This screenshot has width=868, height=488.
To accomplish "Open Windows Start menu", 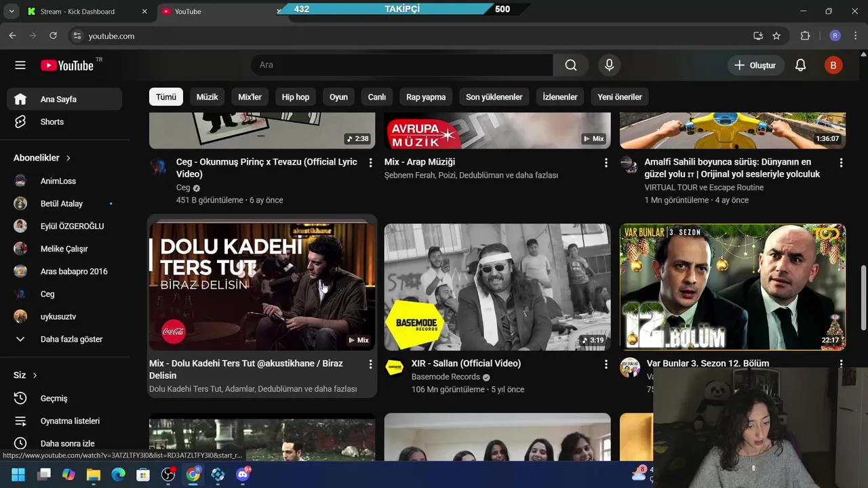I will (x=18, y=474).
